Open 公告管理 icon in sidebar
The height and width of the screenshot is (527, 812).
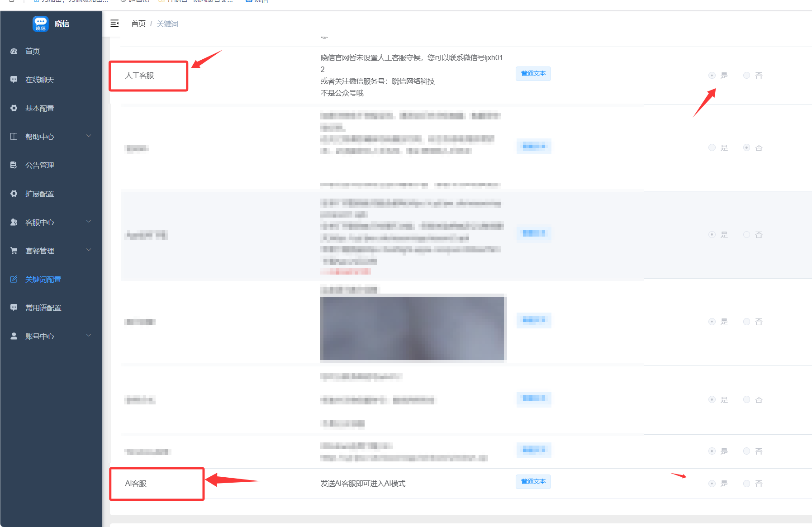point(14,165)
